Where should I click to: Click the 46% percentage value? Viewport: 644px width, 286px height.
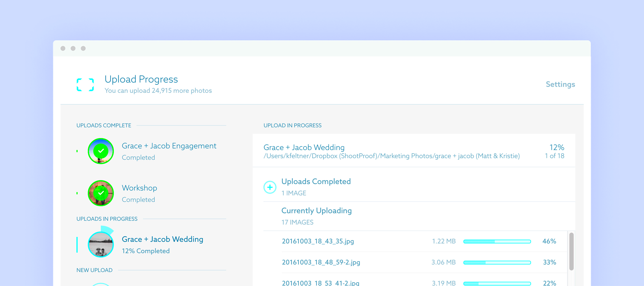(x=549, y=241)
